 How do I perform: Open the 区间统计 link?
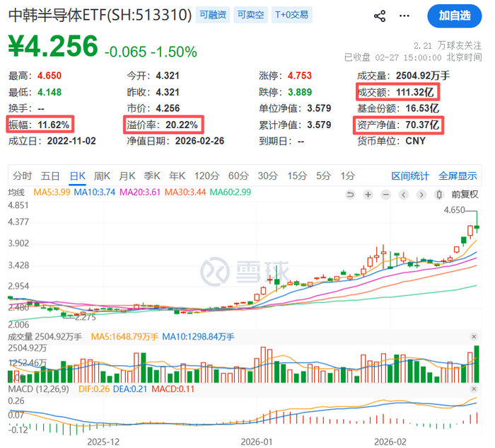pyautogui.click(x=410, y=176)
